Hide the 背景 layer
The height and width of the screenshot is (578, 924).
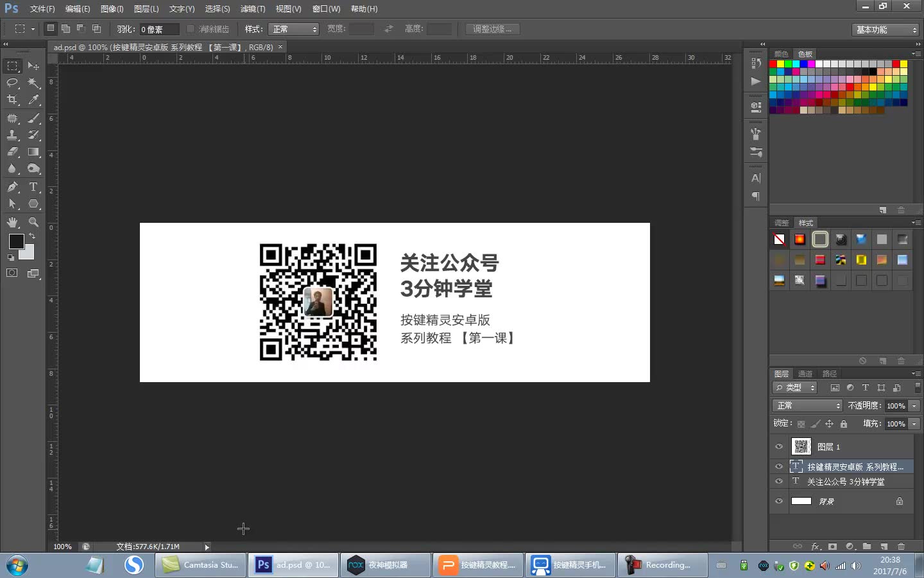[779, 502]
